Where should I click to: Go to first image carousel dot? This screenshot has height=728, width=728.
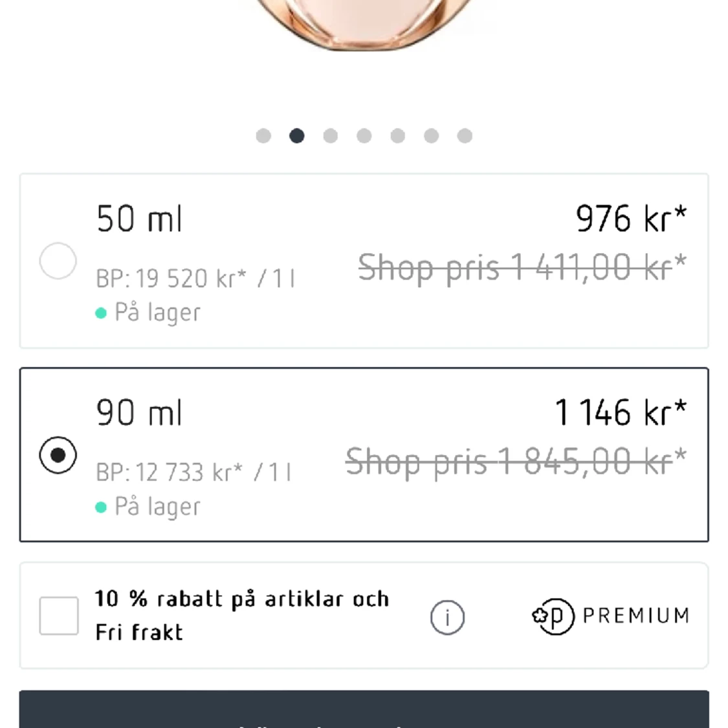point(264,136)
